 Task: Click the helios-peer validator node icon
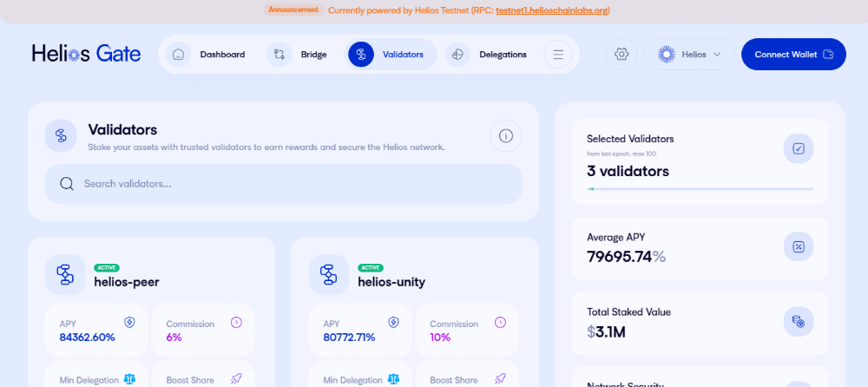(65, 274)
